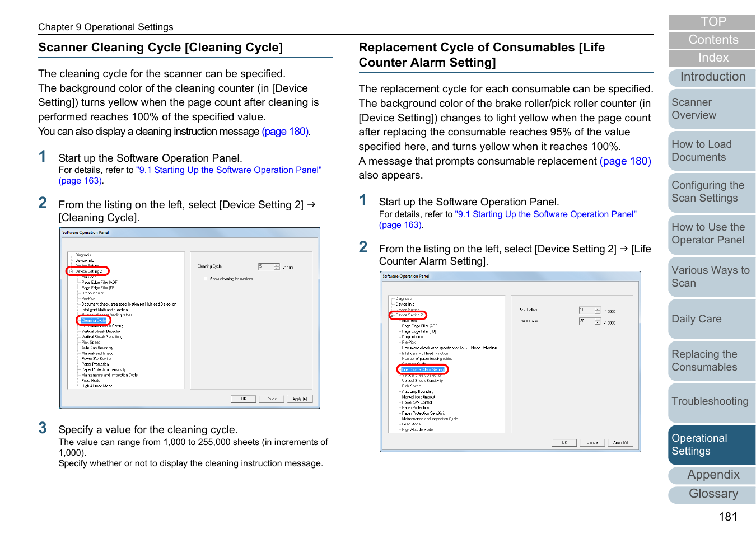Select Dropout color in Cleaning Cycle dialog tree

(x=92, y=293)
